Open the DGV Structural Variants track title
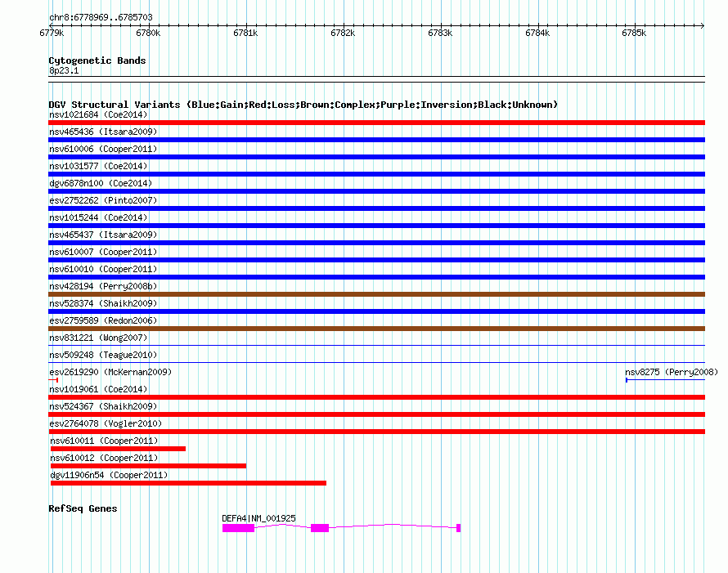This screenshot has width=728, height=573. [x=303, y=105]
